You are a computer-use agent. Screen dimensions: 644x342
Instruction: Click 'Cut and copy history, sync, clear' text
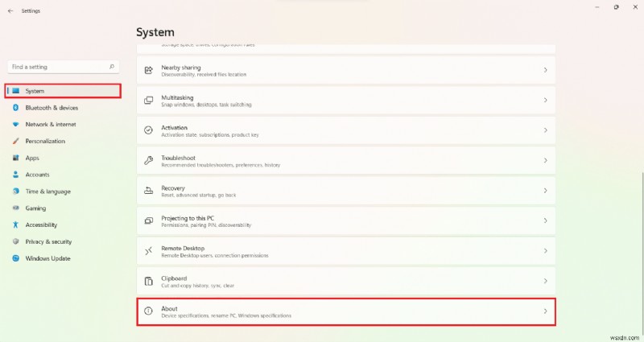tap(197, 286)
